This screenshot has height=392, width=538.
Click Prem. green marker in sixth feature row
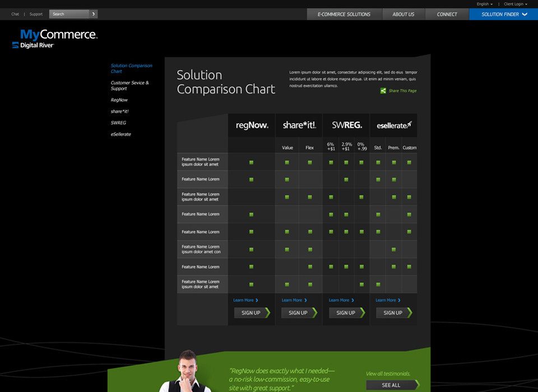point(393,249)
